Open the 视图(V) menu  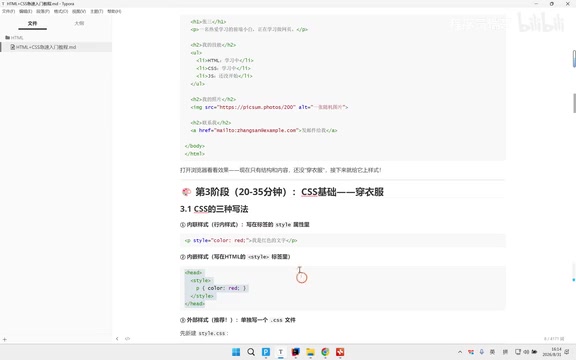click(79, 11)
